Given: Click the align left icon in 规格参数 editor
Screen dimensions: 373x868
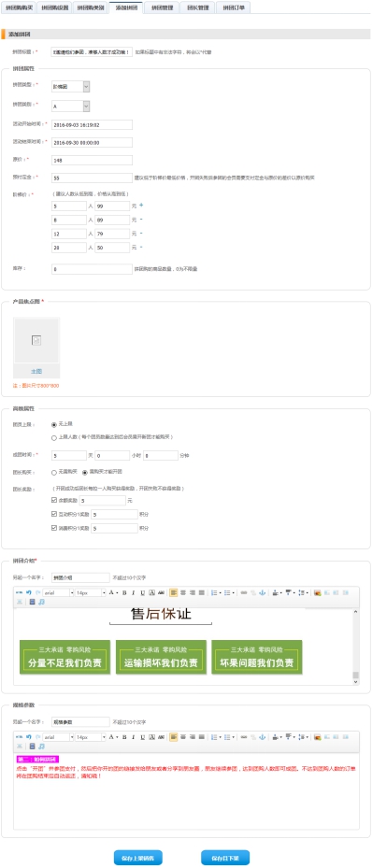Looking at the screenshot, I should point(174,737).
